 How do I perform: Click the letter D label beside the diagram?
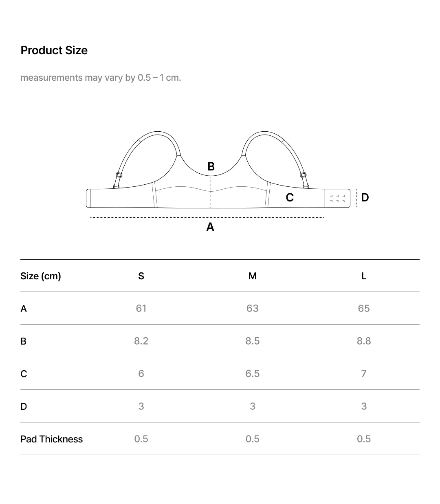[365, 197]
